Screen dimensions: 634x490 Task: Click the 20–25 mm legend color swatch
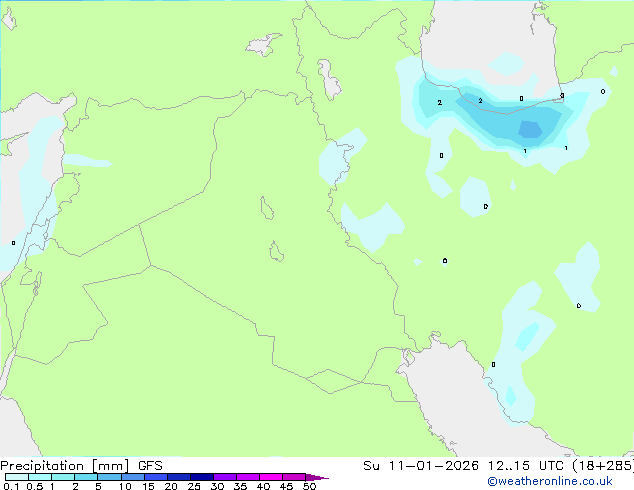178,477
